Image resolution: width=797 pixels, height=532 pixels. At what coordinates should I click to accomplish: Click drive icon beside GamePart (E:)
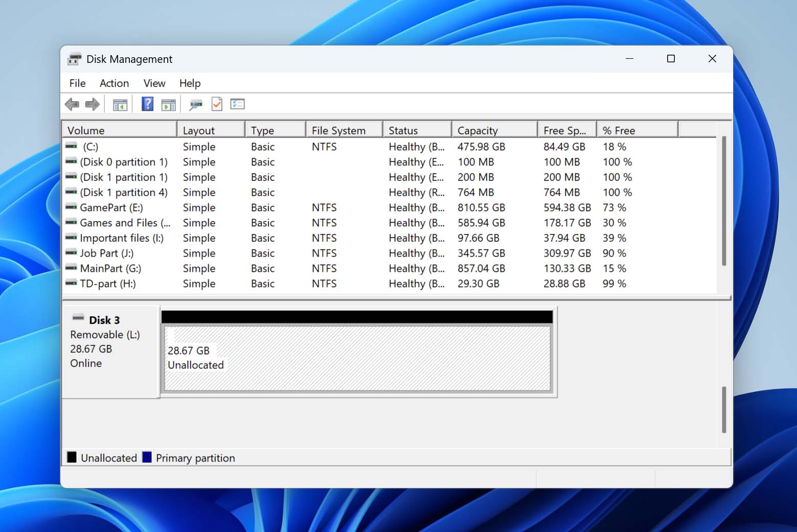click(72, 207)
